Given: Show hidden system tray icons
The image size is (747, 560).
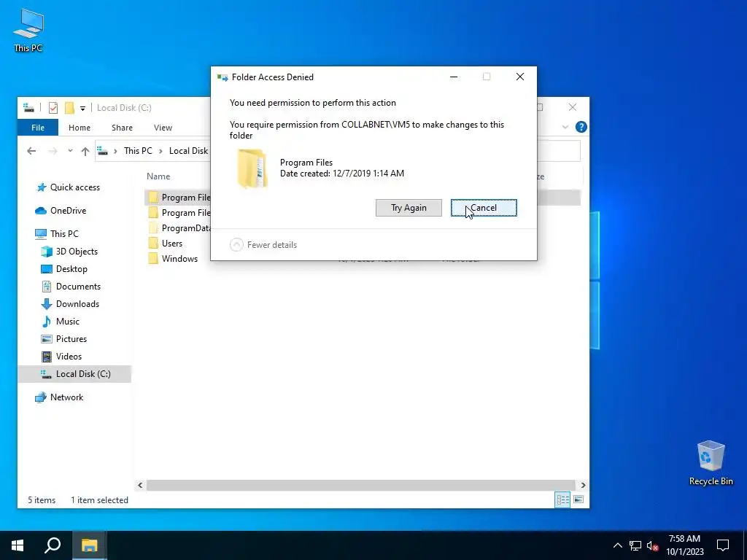Looking at the screenshot, I should [617, 545].
